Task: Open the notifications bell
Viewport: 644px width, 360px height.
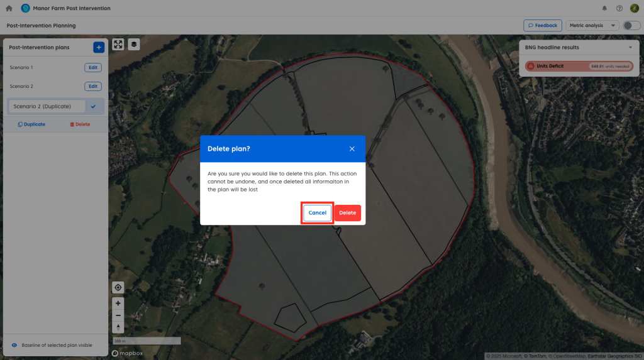Action: 604,8
